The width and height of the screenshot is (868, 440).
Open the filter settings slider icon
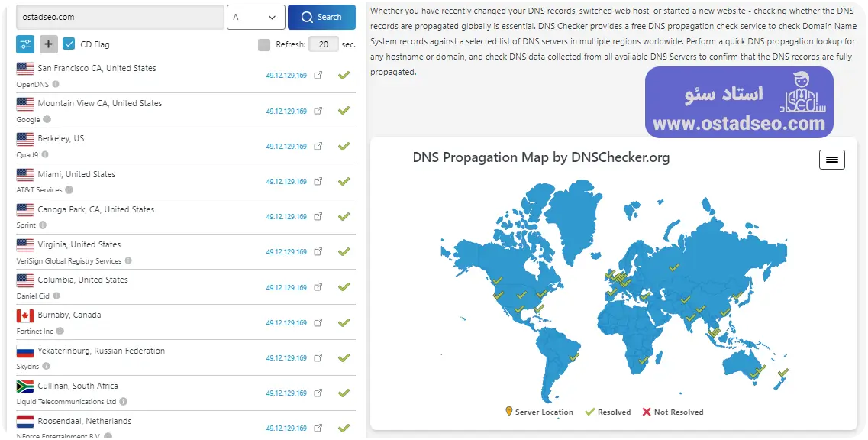point(25,44)
